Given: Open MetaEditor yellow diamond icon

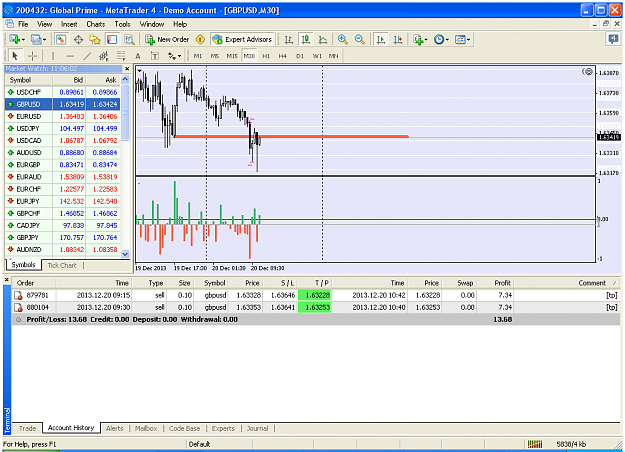Looking at the screenshot, I should tap(200, 39).
